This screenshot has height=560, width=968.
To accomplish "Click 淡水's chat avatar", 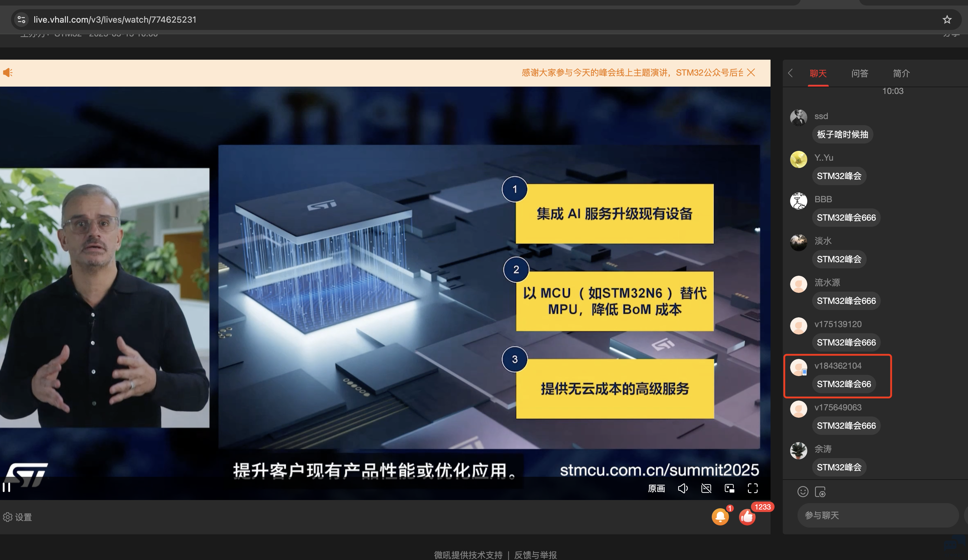I will (799, 242).
